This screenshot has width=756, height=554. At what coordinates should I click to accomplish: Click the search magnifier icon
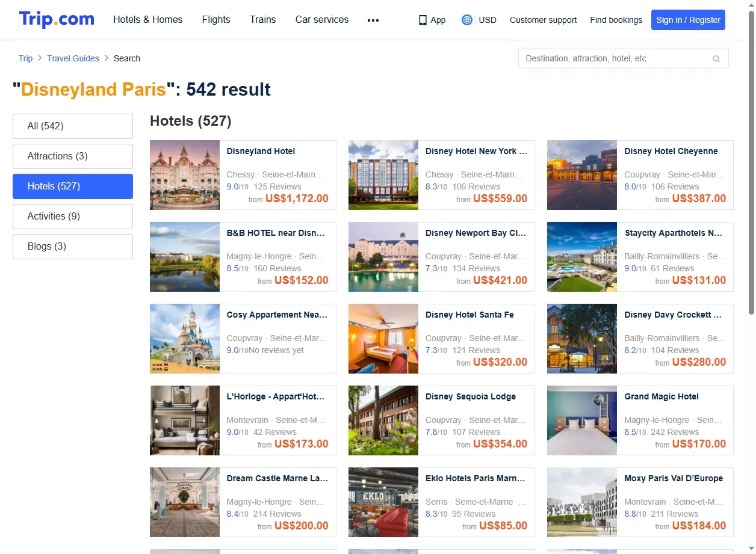(716, 58)
